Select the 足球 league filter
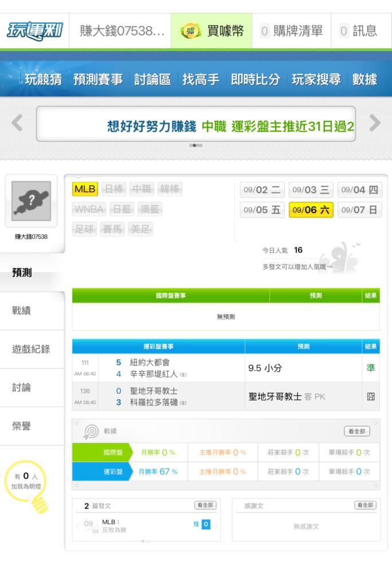This screenshot has height=573, width=392. pos(84,229)
